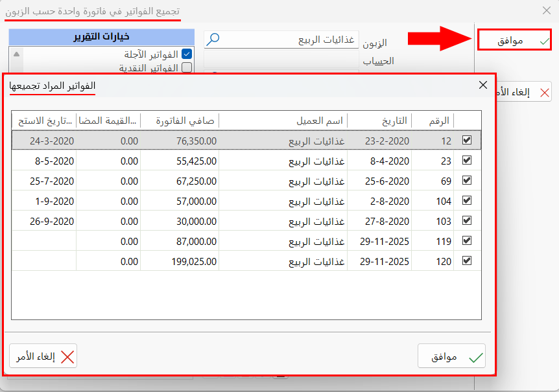Screen dimensions: 559x392
Task: Click inside the الزبون input field
Action: [x=292, y=40]
